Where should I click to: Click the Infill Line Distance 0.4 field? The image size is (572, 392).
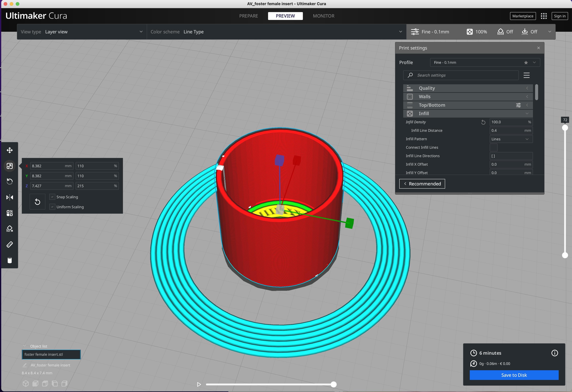point(511,131)
